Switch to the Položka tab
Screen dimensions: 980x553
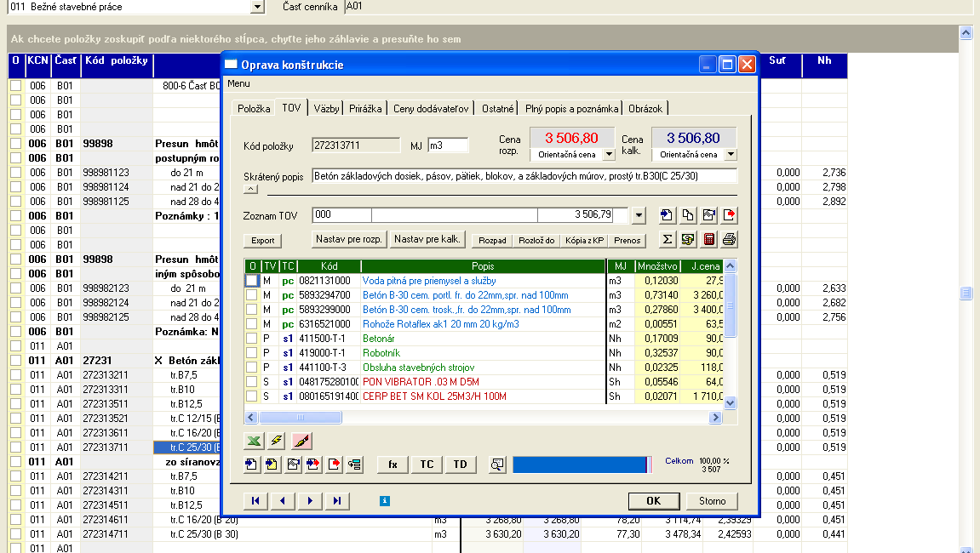254,109
